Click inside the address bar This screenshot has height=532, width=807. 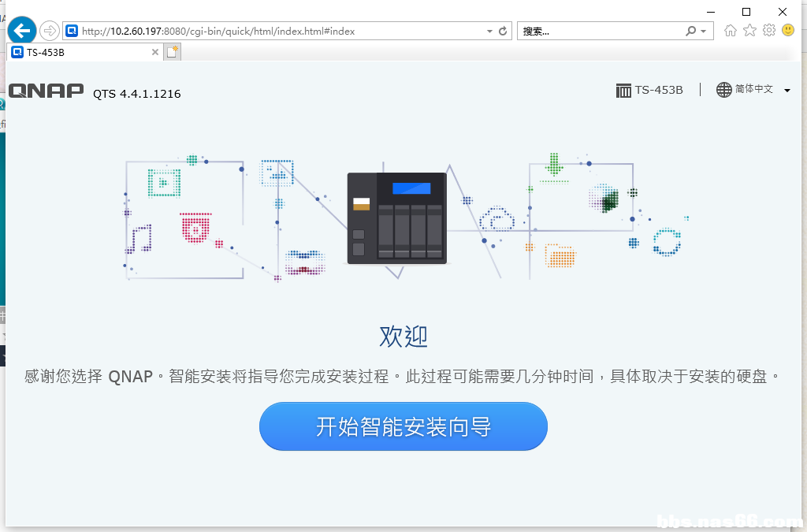[276, 30]
